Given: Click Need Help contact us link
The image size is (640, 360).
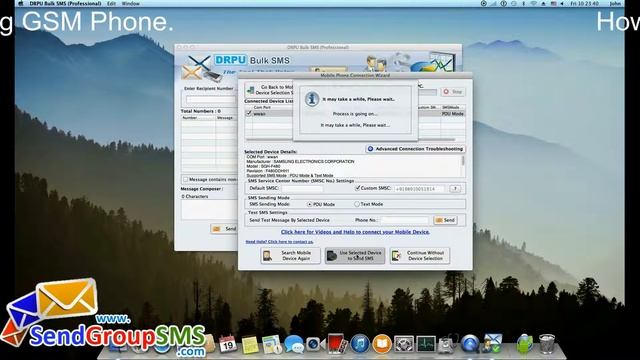Looking at the screenshot, I should pos(279,242).
